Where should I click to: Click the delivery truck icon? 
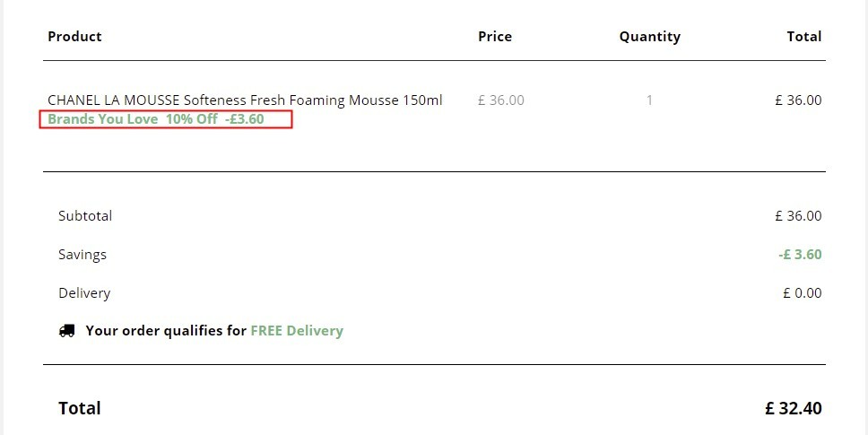coord(67,331)
